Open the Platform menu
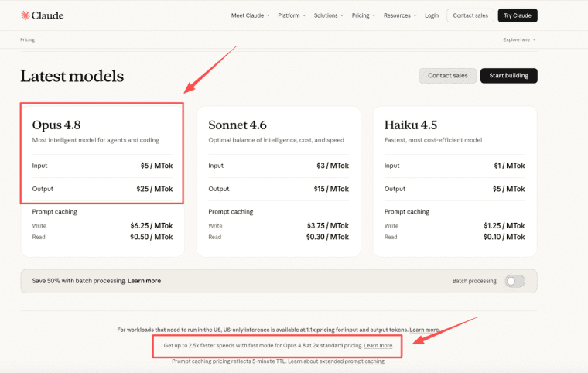This screenshot has height=373, width=588. [x=292, y=15]
